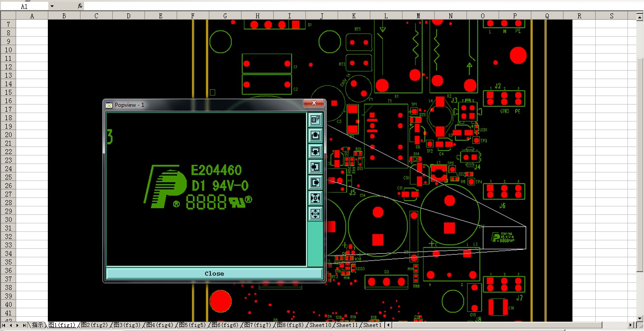Open the 图7(fig7) sheet tab
The width and height of the screenshot is (644, 331).
(258, 325)
